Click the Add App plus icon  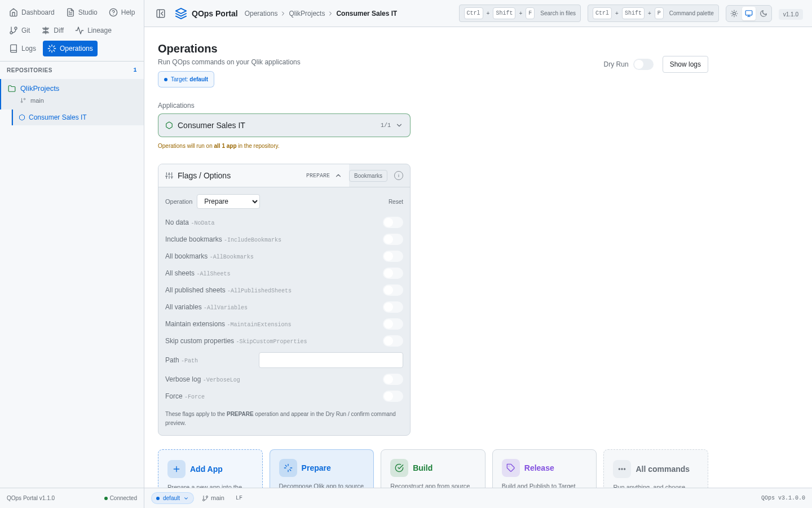[x=176, y=469]
